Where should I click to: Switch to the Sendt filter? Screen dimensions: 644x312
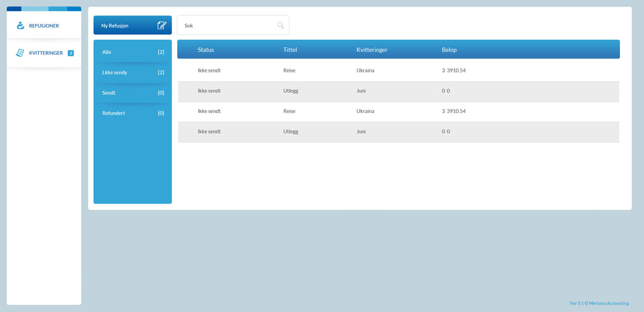tap(133, 93)
